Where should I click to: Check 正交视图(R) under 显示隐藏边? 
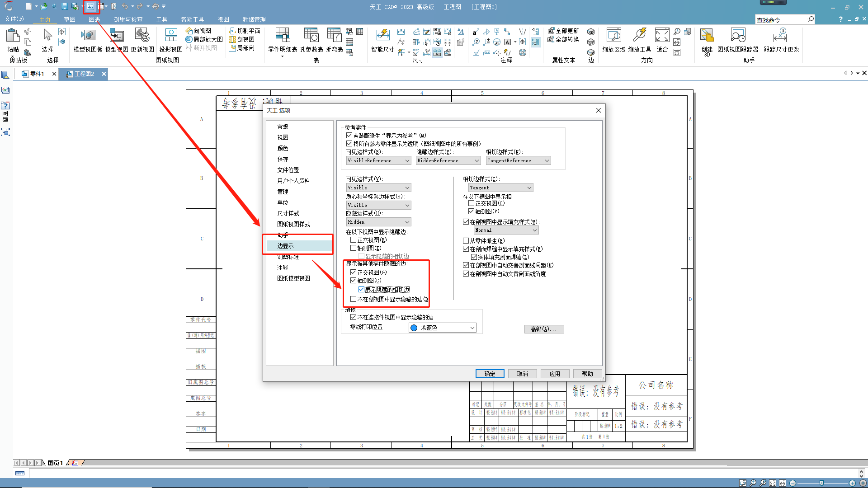click(x=354, y=240)
